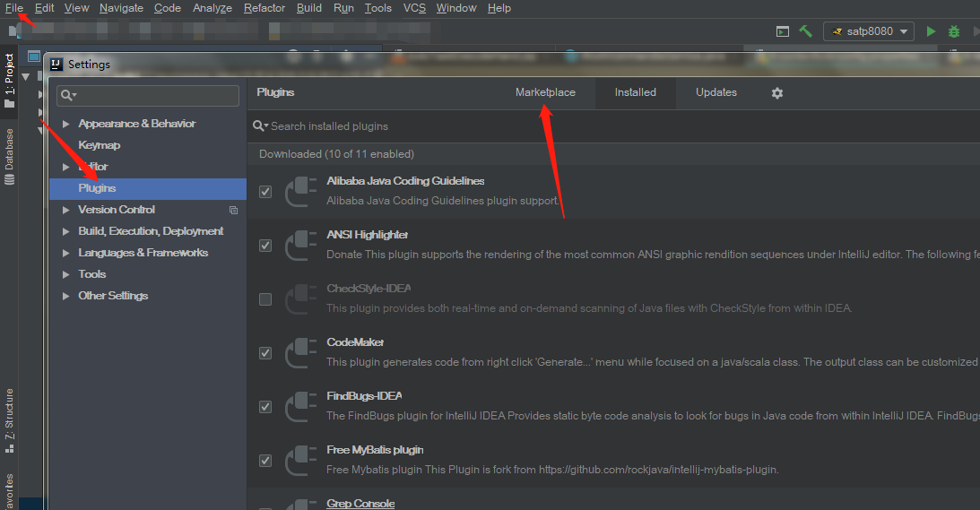This screenshot has width=980, height=510.
Task: Click project-level icon beside Version Control
Action: click(234, 210)
